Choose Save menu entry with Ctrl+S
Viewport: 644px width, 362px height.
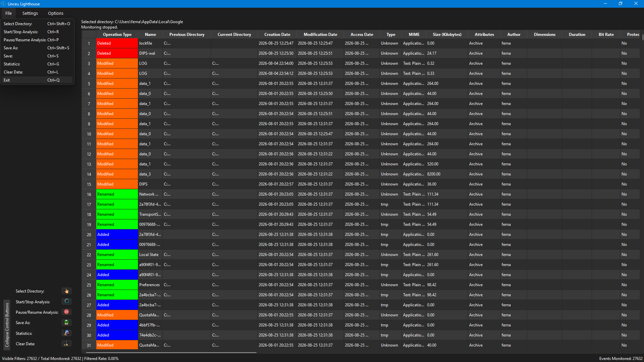(x=37, y=56)
